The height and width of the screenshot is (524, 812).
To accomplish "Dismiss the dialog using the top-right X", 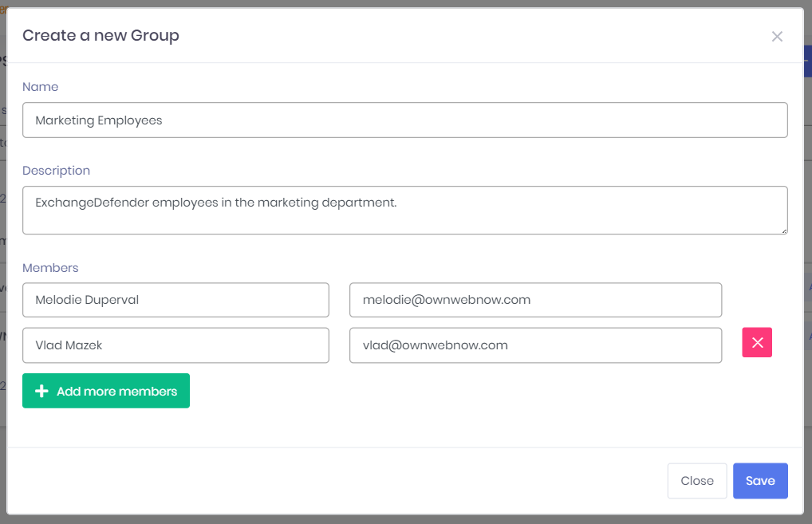I will [777, 36].
